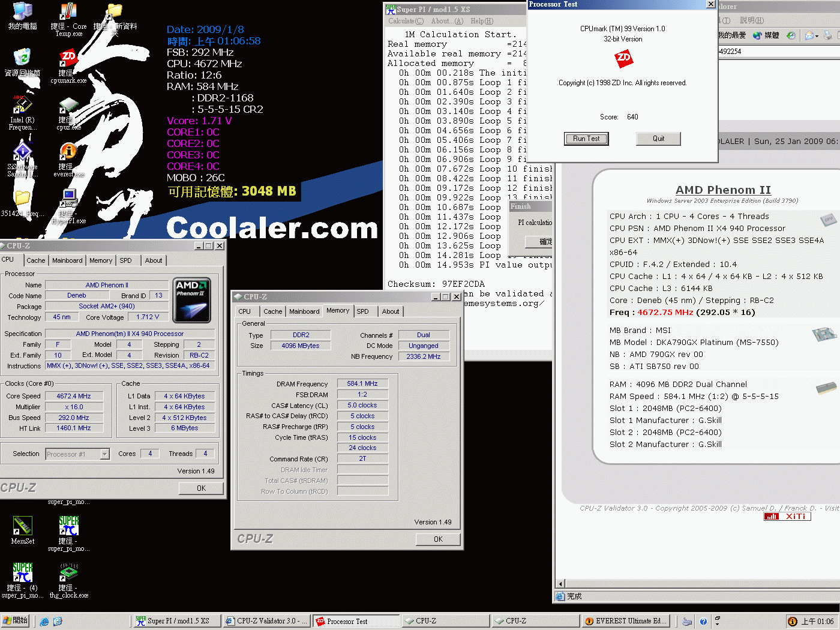Expand the Mail button dropdown arrow in IE
Screen dimensions: 840x630
(x=818, y=36)
